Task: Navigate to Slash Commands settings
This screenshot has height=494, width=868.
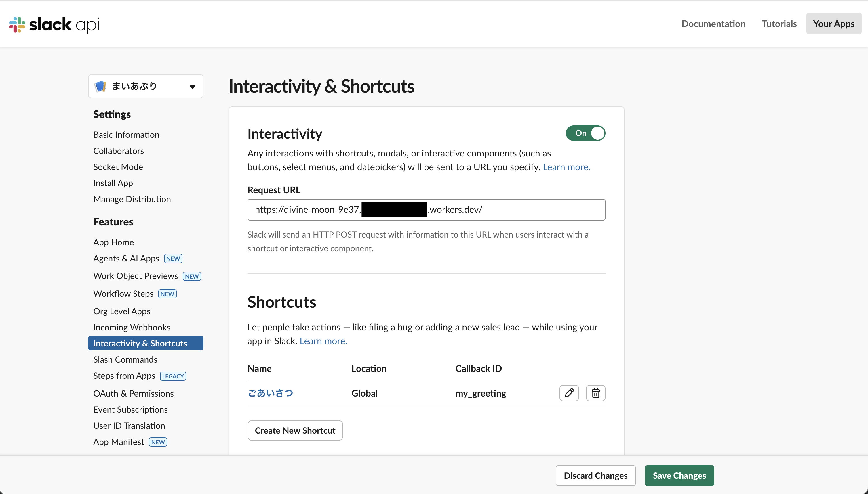Action: click(125, 359)
